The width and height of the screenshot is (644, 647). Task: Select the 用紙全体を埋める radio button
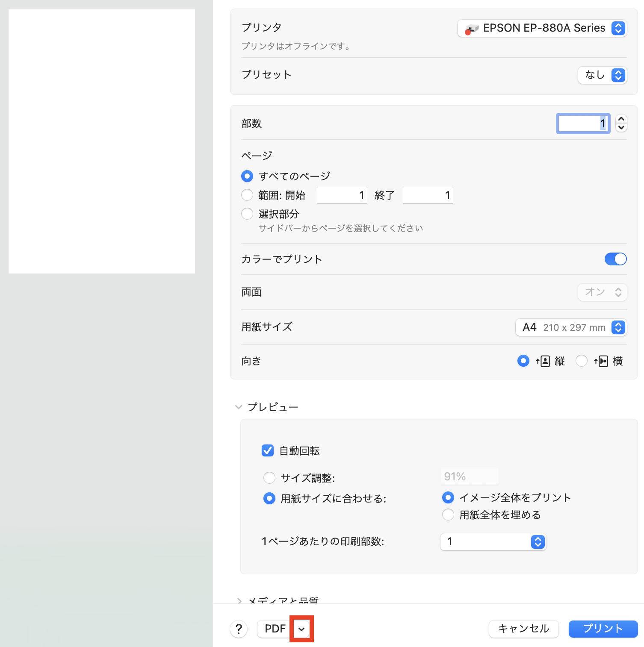click(x=448, y=515)
